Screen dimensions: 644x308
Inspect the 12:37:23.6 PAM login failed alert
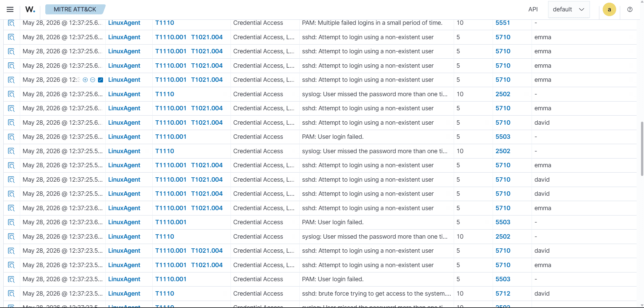[x=11, y=222]
